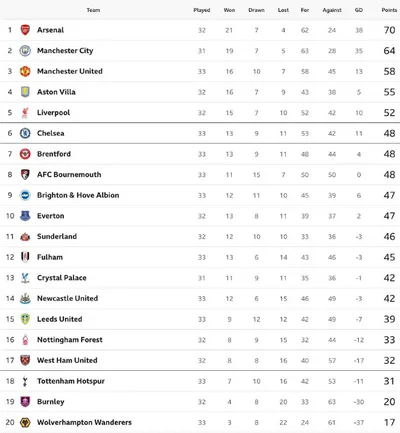Screen dimensions: 400x433
Task: Click the Chelsea club crest icon
Action: pyautogui.click(x=25, y=133)
